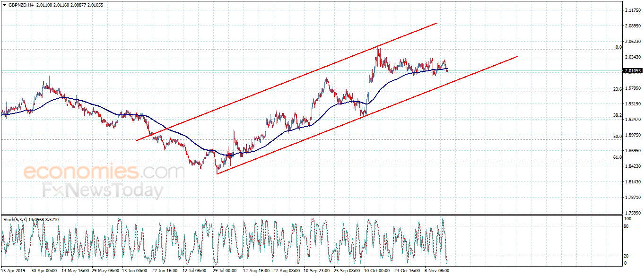Select the upper red channel trendline
The image size is (644, 276).
point(287,81)
